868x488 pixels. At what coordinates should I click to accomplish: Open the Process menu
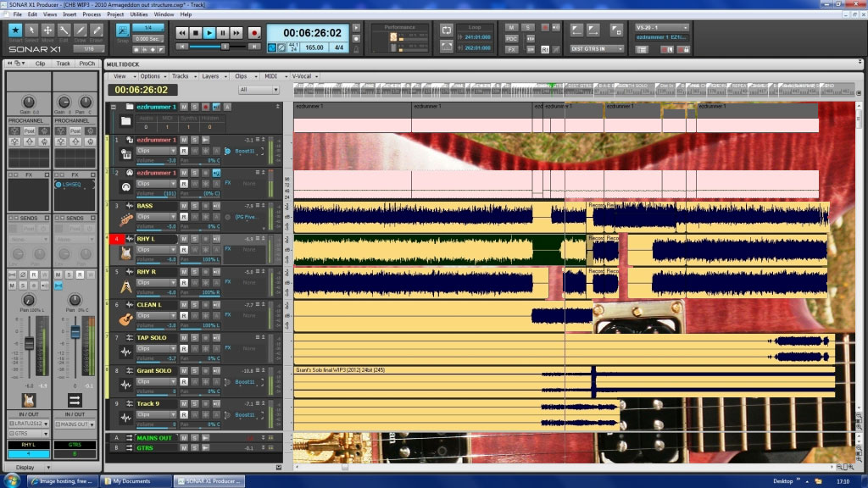coord(92,14)
